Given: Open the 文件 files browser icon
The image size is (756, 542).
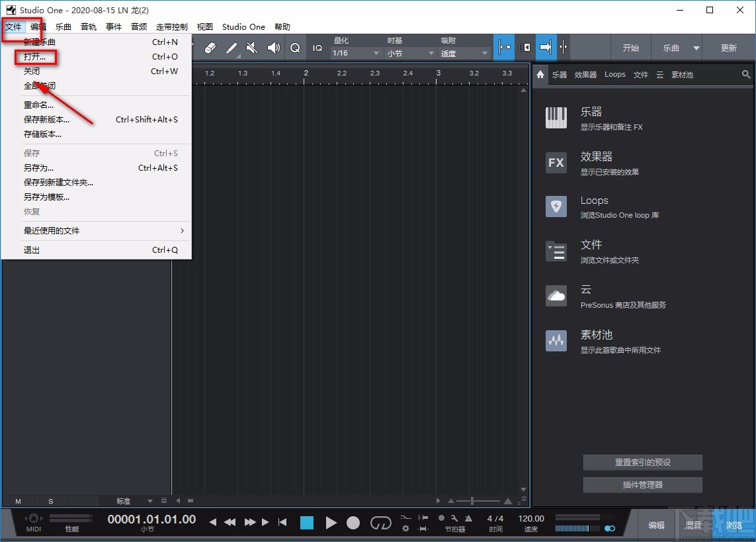Looking at the screenshot, I should [x=556, y=251].
